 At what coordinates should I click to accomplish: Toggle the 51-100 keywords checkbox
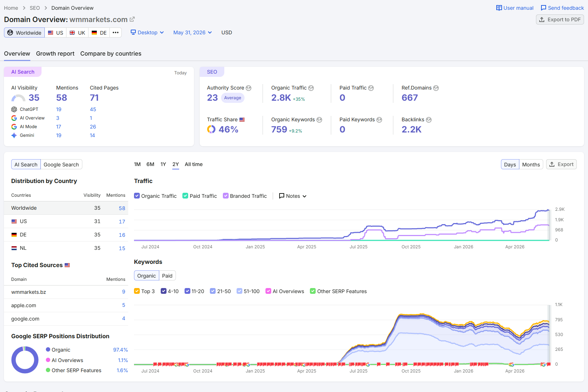(239, 291)
